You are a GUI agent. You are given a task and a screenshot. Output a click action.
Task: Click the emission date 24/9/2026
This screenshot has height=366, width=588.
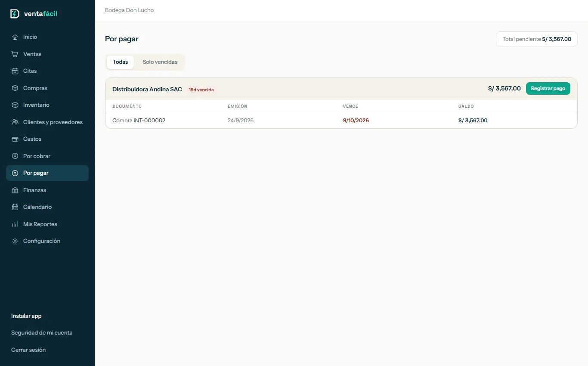(241, 121)
